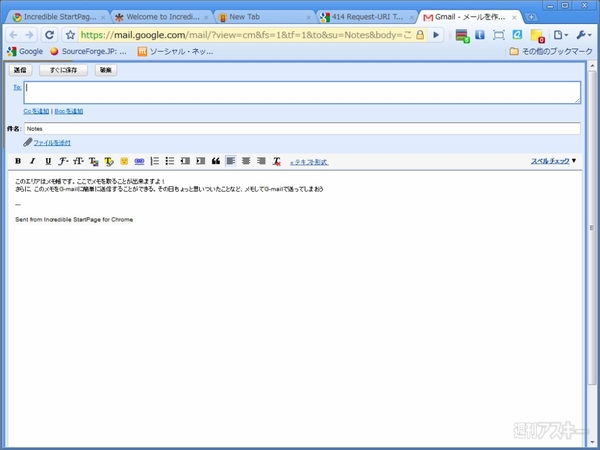Click the scrollbar up arrow
This screenshot has height=450, width=600.
click(592, 66)
